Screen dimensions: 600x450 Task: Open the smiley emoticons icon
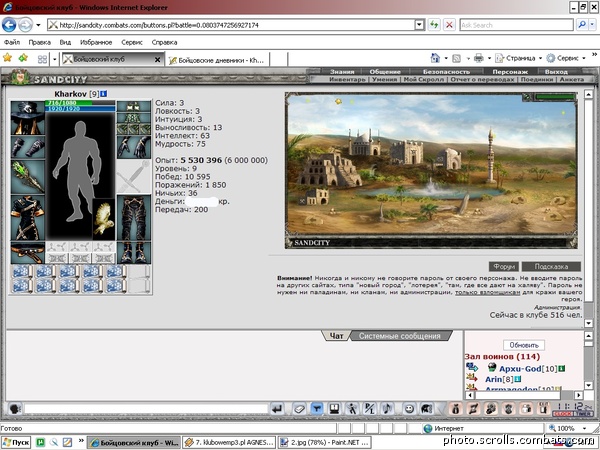pos(409,409)
